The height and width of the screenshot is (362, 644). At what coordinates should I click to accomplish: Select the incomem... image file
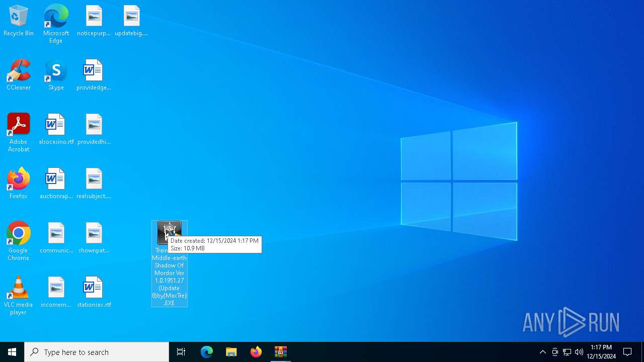click(x=56, y=293)
